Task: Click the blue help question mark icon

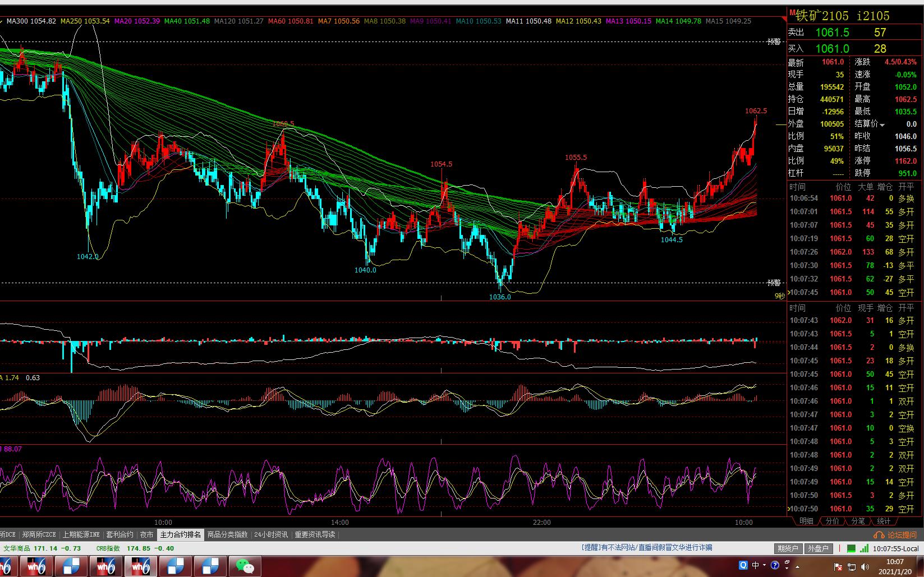Action: 775,565
